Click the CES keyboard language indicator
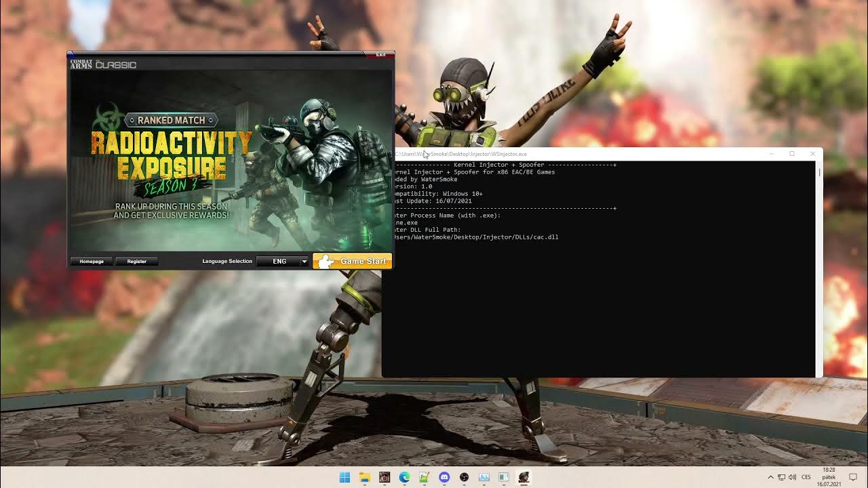The width and height of the screenshot is (868, 488). 806,477
